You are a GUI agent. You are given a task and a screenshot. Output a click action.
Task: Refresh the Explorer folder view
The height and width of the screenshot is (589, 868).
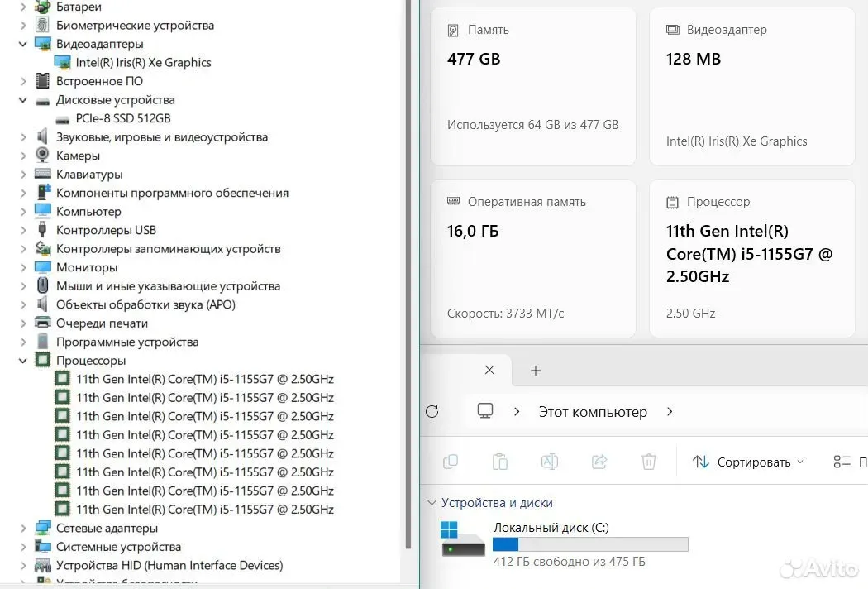coord(432,412)
